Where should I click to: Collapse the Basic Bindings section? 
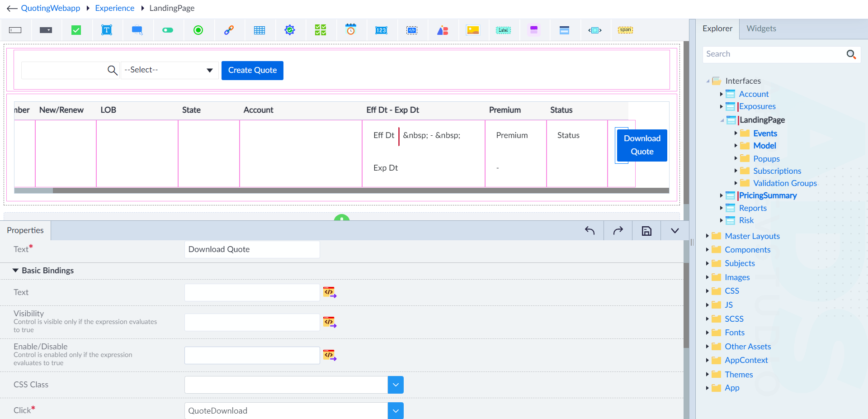(15, 271)
